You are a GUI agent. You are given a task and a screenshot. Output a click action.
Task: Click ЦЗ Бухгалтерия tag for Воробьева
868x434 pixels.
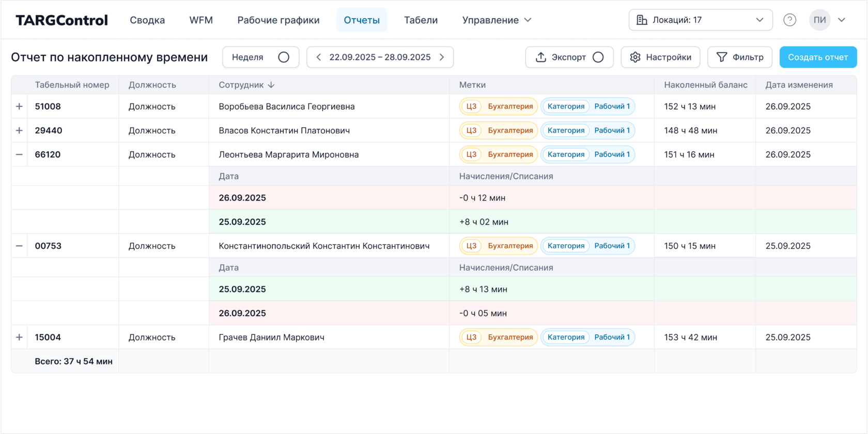click(x=499, y=106)
